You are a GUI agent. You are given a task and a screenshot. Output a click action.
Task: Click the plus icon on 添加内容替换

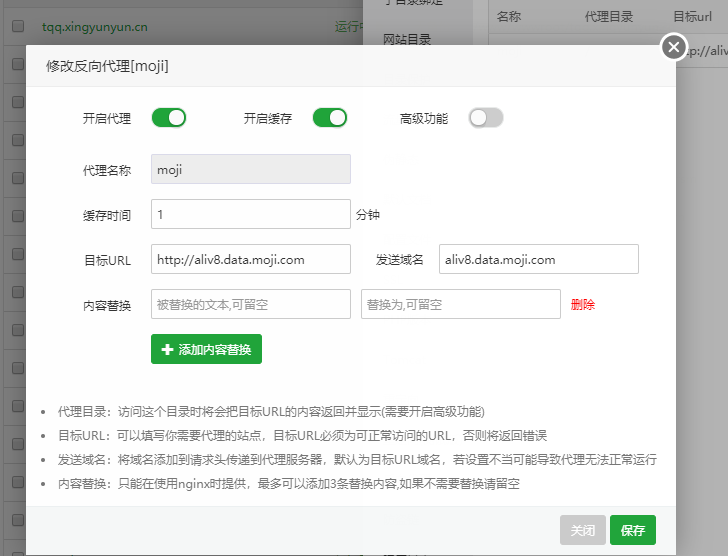pyautogui.click(x=167, y=349)
